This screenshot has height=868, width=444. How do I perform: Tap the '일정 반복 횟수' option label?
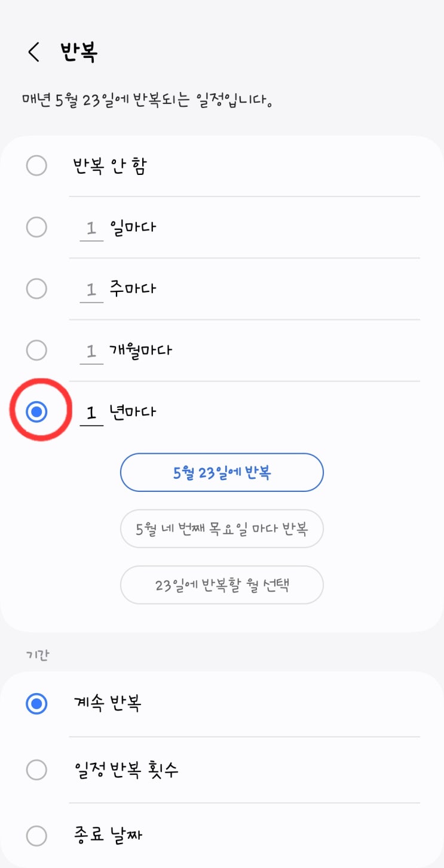click(x=125, y=770)
